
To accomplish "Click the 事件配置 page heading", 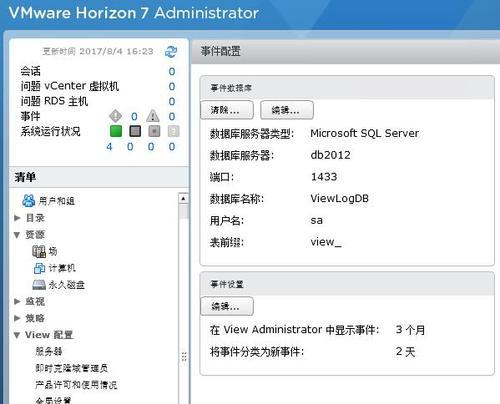I will [x=220, y=51].
